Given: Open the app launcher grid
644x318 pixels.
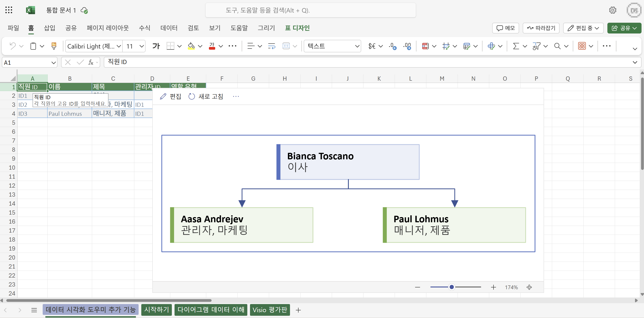Looking at the screenshot, I should coord(9,10).
